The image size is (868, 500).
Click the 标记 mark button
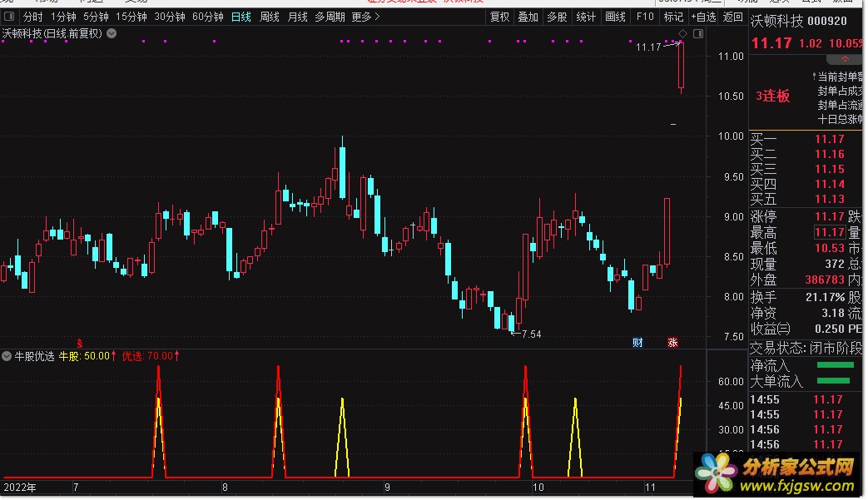coord(673,17)
